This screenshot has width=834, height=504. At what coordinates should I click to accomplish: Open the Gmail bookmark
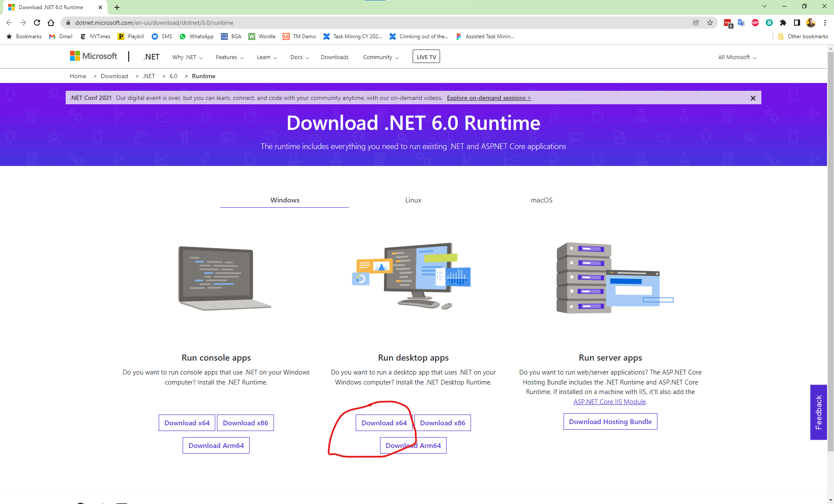coord(60,36)
